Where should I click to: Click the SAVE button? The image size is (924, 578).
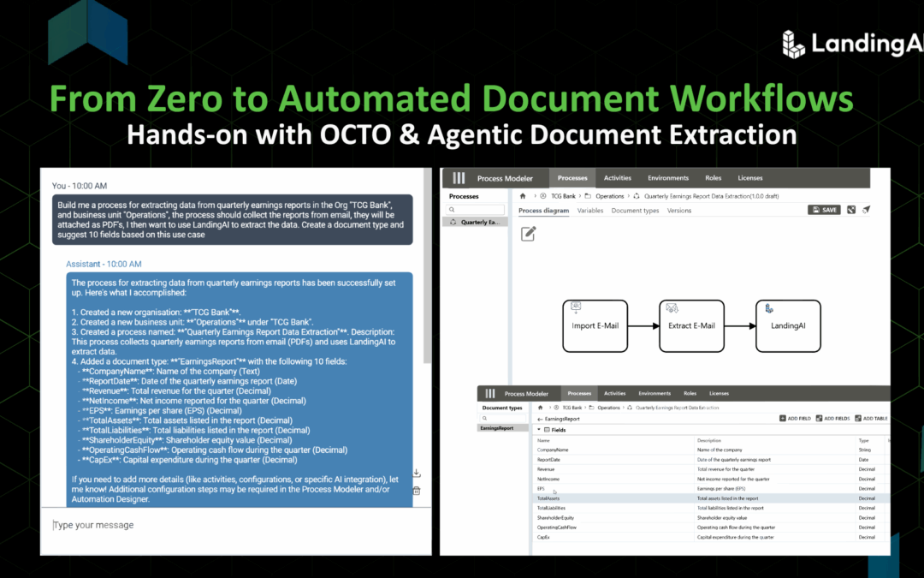[824, 209]
